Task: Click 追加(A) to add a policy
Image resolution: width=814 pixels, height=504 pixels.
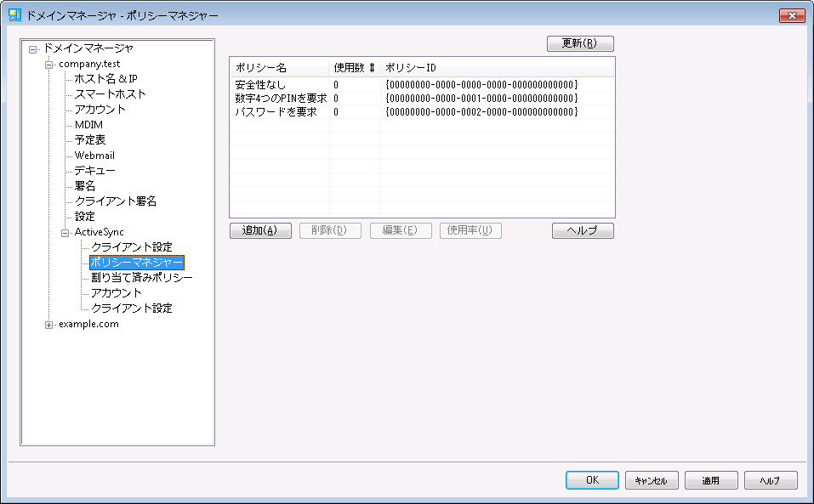Action: [260, 230]
